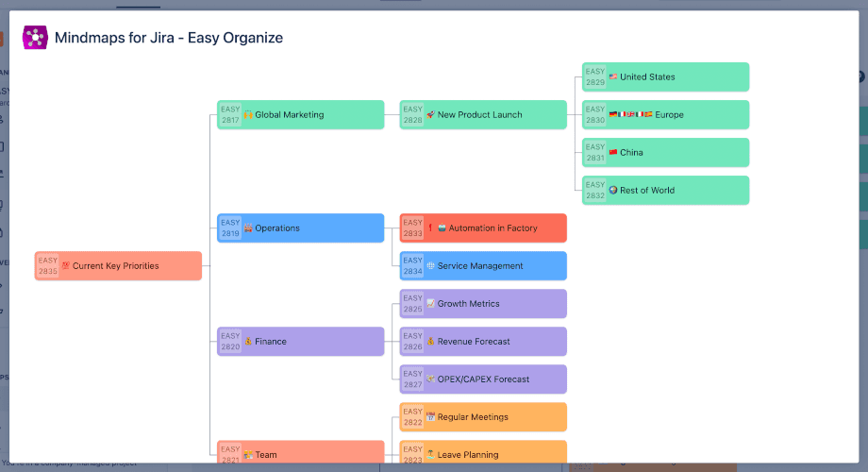Click the China flag icon
This screenshot has height=472, width=868.
tap(613, 152)
